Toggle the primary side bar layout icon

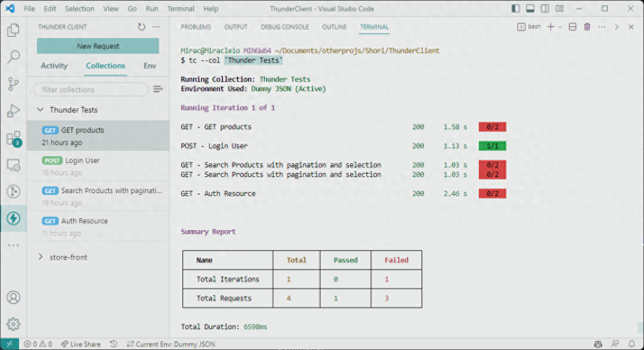pos(516,8)
